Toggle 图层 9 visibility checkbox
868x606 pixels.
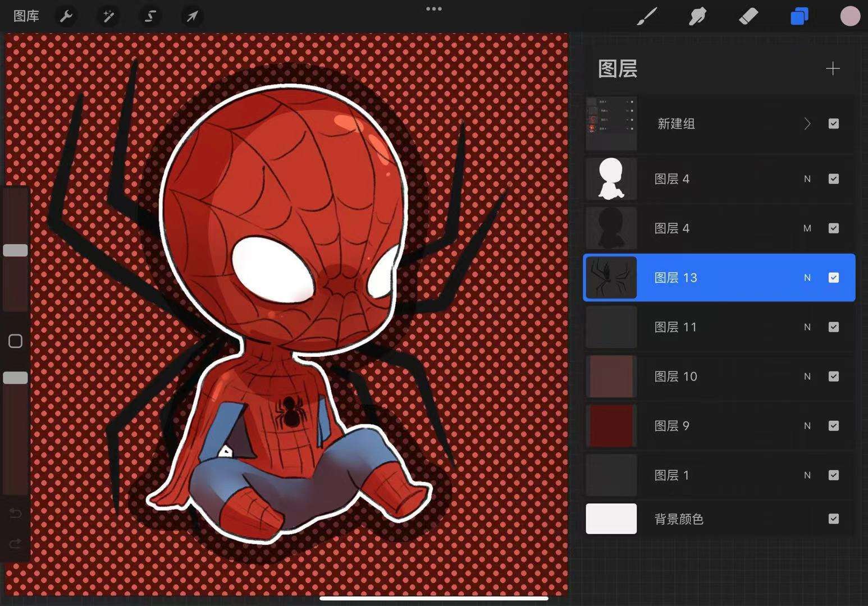[834, 426]
